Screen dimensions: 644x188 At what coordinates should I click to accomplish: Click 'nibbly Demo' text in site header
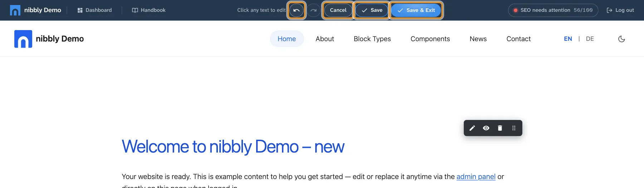click(60, 39)
